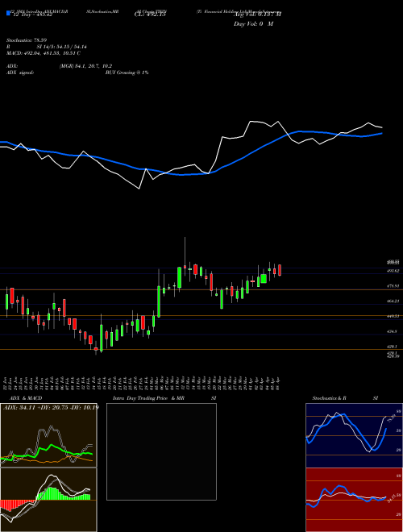
Task: Click the wide green candle near the right end
Action: click(264, 279)
